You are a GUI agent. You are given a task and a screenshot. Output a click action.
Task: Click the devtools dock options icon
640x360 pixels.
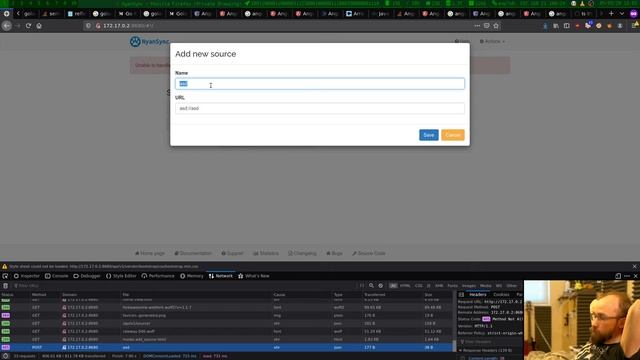[x=618, y=276]
